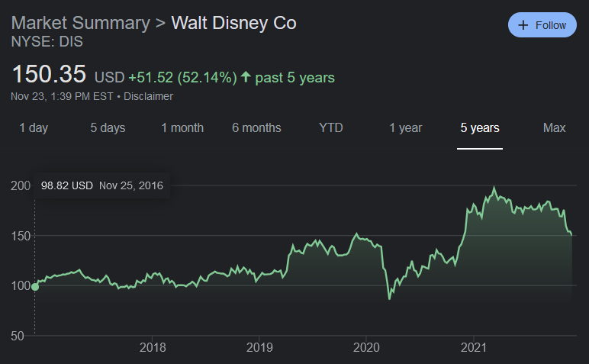Click the green upward arrow icon
Image resolution: width=589 pixels, height=364 pixels.
[x=246, y=77]
